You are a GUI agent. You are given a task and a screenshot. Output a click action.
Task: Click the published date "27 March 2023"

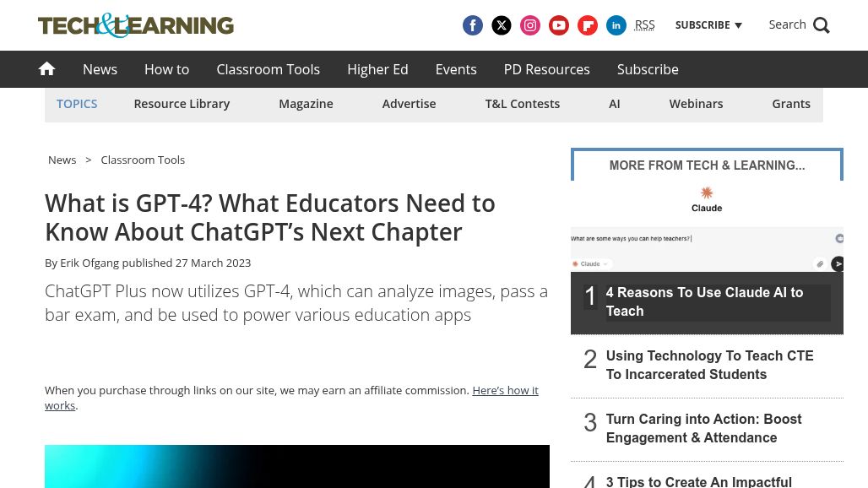(213, 263)
